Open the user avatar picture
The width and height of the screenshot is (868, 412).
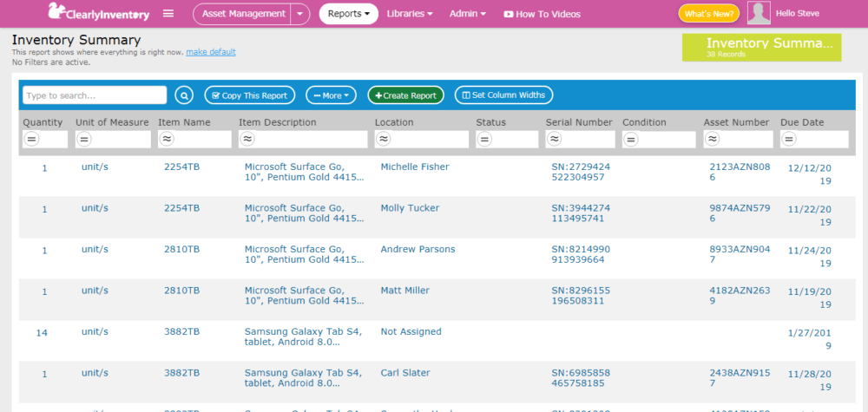click(759, 13)
